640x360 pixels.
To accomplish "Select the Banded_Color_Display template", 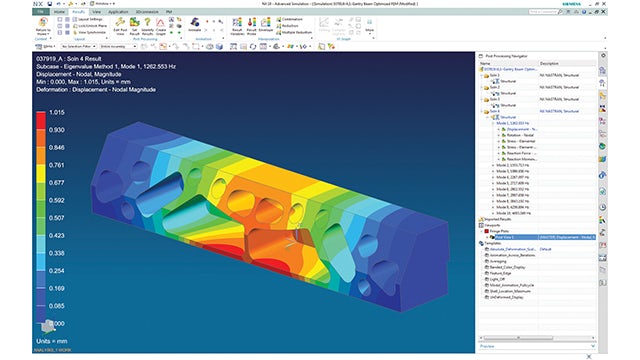I will click(507, 267).
